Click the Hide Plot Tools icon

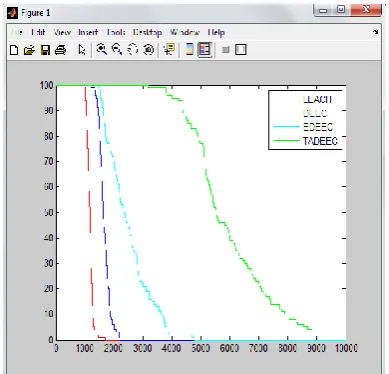coord(226,50)
